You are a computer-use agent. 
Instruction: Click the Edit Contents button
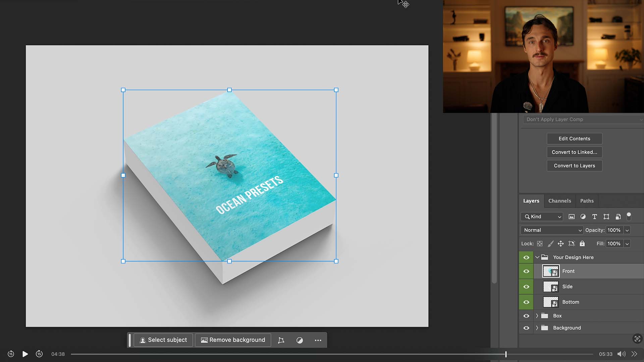click(x=574, y=139)
